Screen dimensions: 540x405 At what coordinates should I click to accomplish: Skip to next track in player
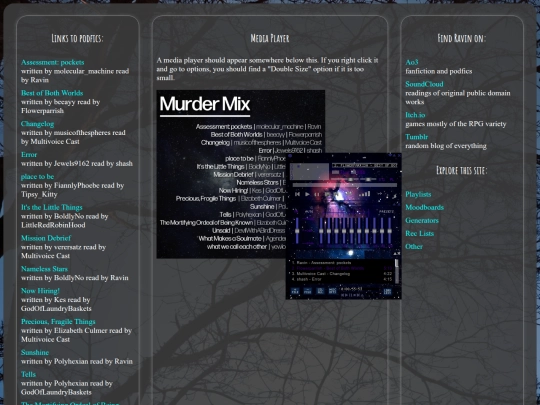coord(336,194)
